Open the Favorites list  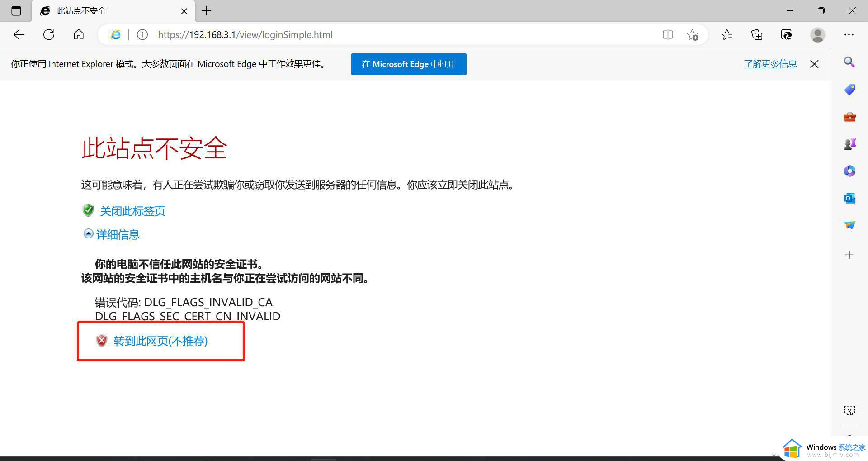[x=727, y=35]
